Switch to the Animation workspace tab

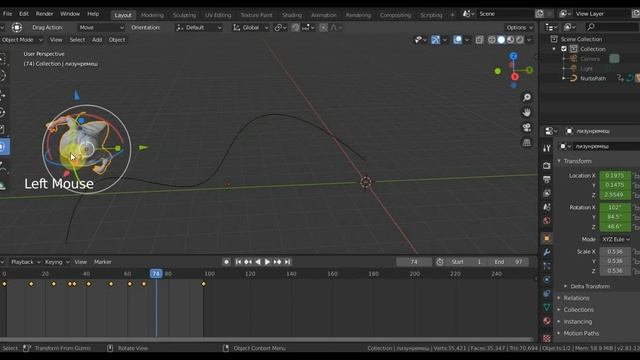click(x=324, y=15)
